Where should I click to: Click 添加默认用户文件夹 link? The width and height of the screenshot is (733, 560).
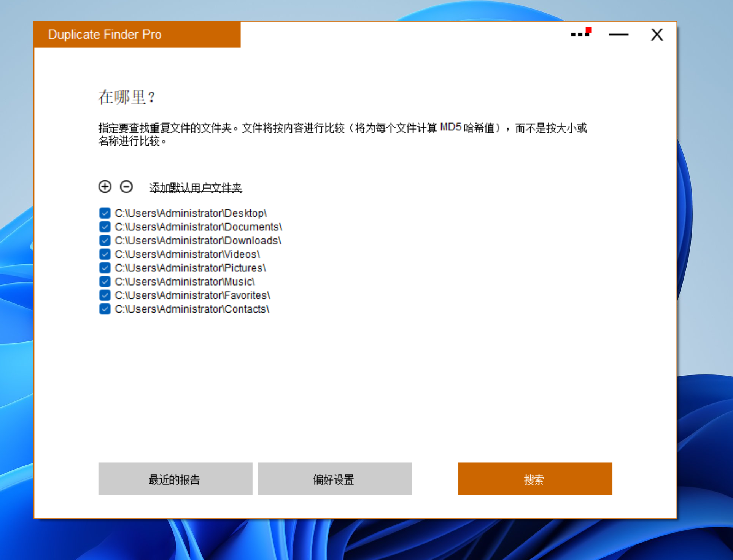[196, 187]
